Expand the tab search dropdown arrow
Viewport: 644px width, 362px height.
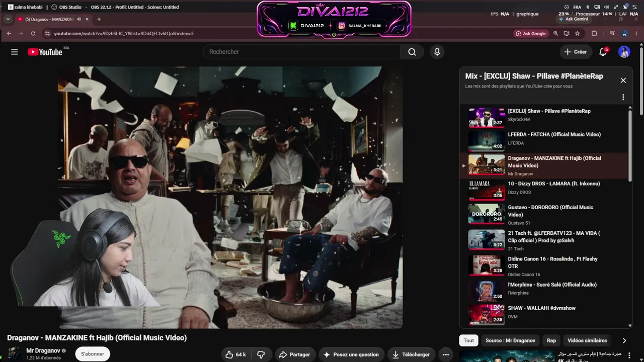pyautogui.click(x=8, y=19)
